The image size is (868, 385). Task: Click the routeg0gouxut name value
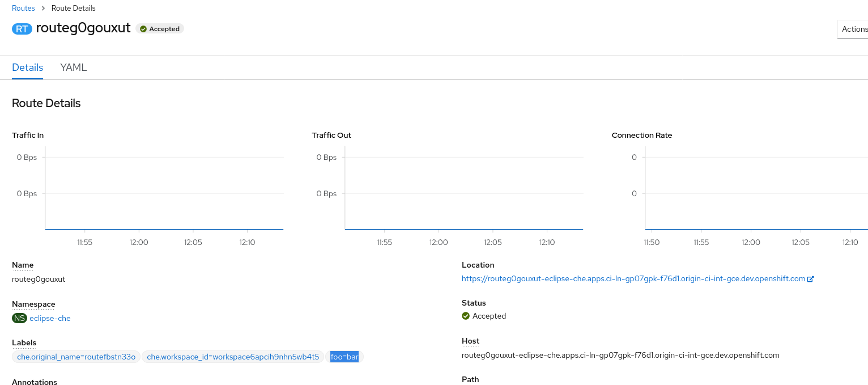[39, 279]
